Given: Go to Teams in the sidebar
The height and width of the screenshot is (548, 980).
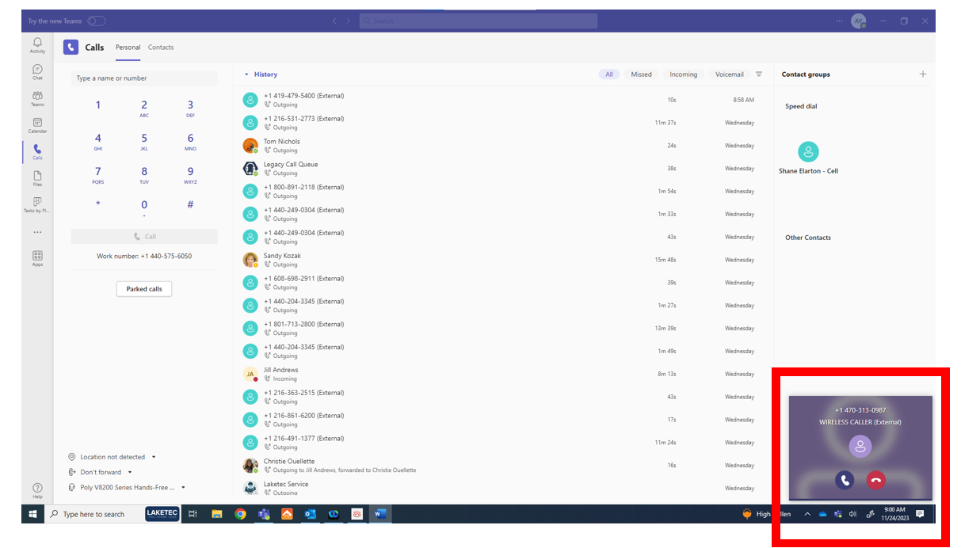Looking at the screenshot, I should coord(37,99).
